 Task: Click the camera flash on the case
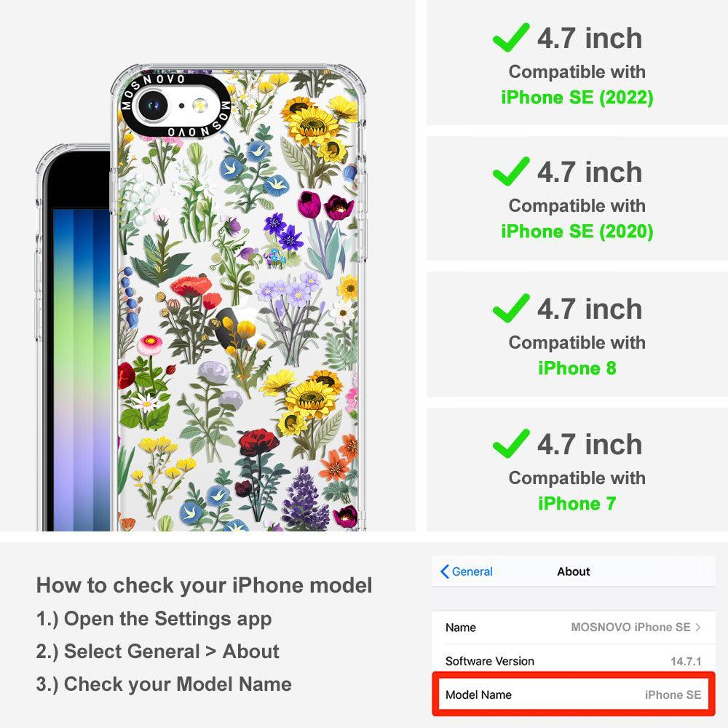200,106
